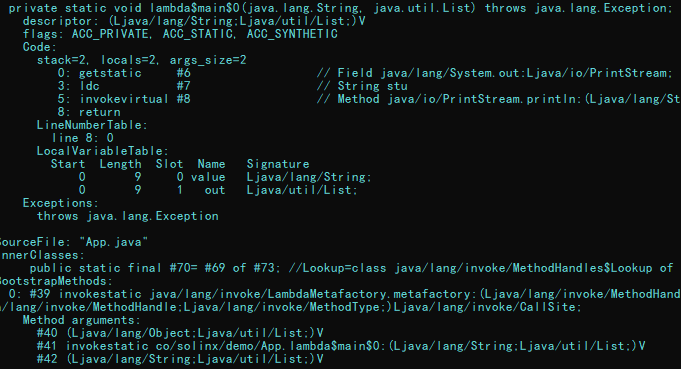Screen dimensions: 681x369
Task: Click the #42 method argument line
Action: [x=180, y=359]
